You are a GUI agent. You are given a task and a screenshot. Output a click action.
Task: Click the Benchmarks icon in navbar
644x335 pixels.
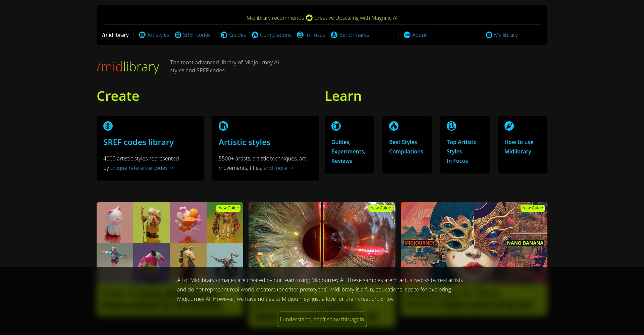point(334,35)
